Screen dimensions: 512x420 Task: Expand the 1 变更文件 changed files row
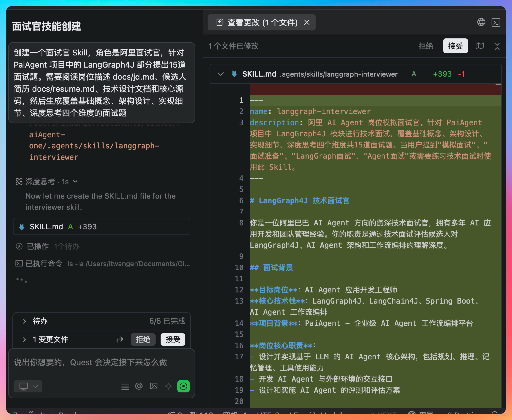coord(24,339)
